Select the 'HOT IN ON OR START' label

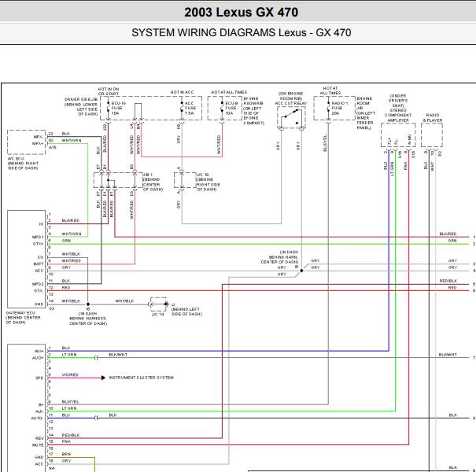pyautogui.click(x=109, y=91)
